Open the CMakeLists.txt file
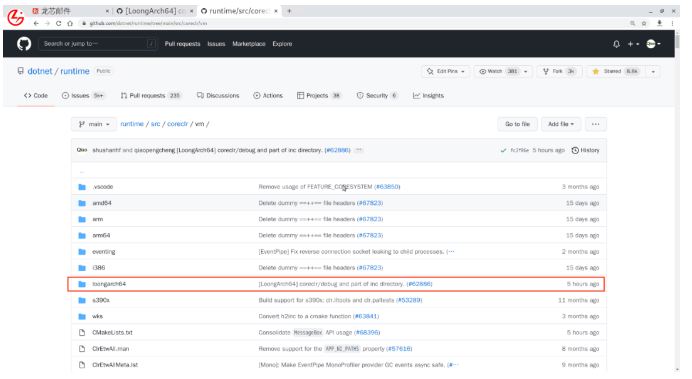The width and height of the screenshot is (692, 379). (x=112, y=332)
